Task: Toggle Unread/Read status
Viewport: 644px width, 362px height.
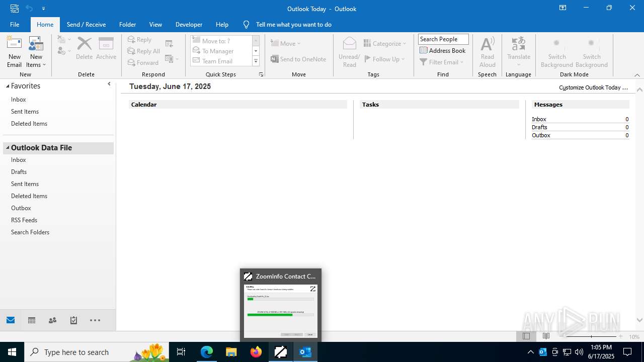Action: pyautogui.click(x=349, y=52)
